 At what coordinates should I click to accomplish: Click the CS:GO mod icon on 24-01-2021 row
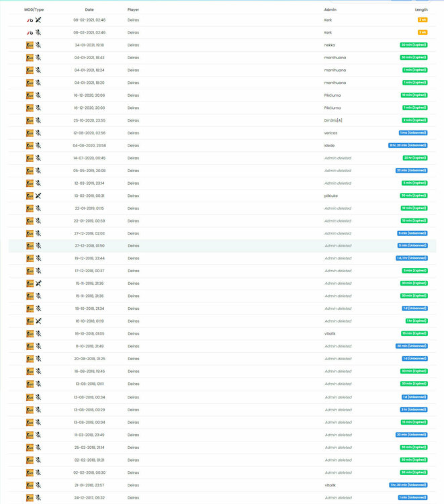coord(30,45)
